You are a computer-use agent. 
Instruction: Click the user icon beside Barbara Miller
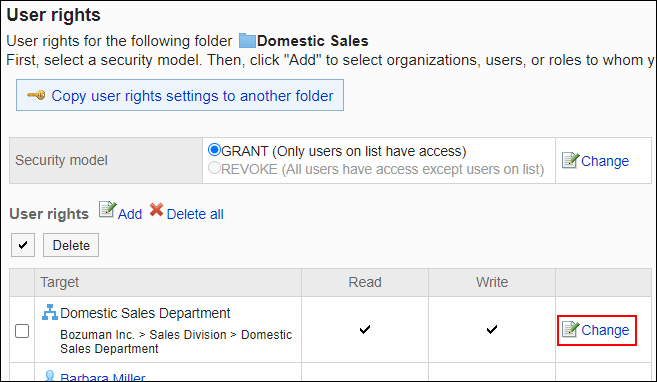[x=49, y=376]
